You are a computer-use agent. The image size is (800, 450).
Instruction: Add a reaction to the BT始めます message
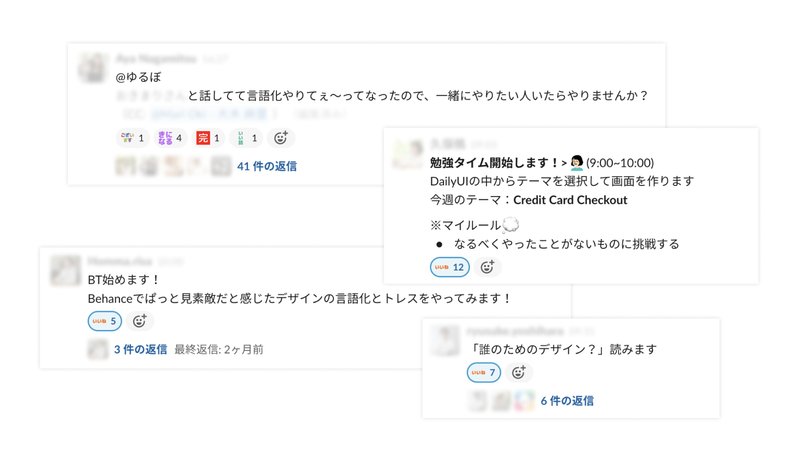click(x=140, y=321)
